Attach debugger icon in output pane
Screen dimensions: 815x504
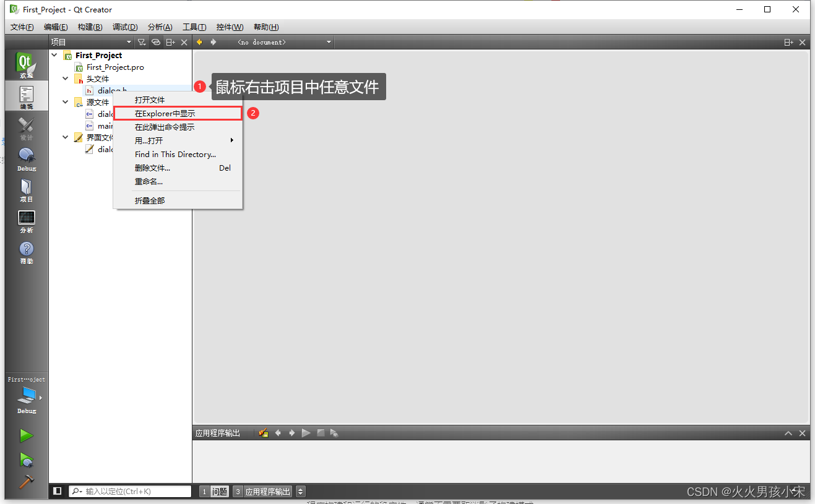click(x=334, y=433)
